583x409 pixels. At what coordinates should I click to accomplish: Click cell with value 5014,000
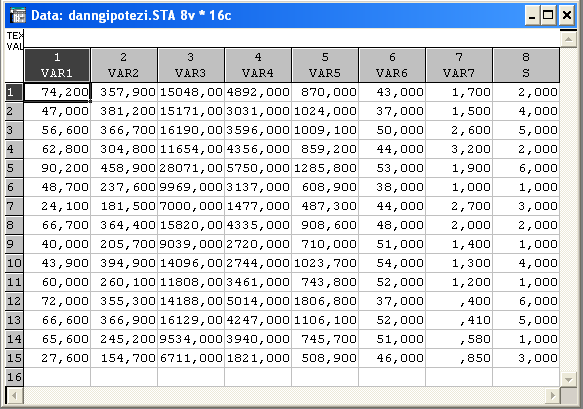click(258, 301)
